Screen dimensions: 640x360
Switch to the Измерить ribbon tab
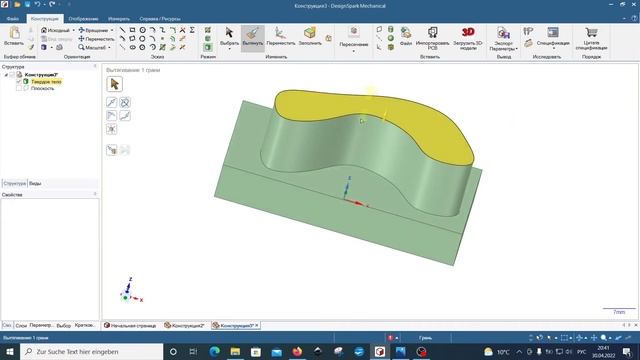coord(119,19)
